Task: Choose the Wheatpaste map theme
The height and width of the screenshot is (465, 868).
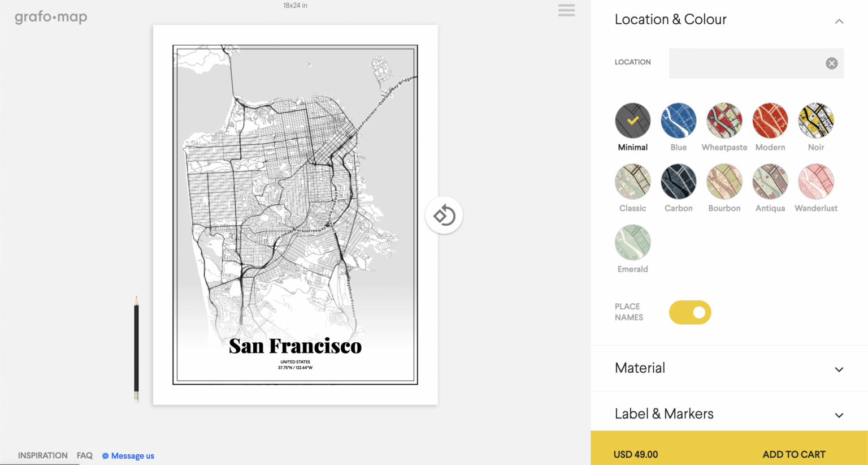Action: tap(724, 120)
